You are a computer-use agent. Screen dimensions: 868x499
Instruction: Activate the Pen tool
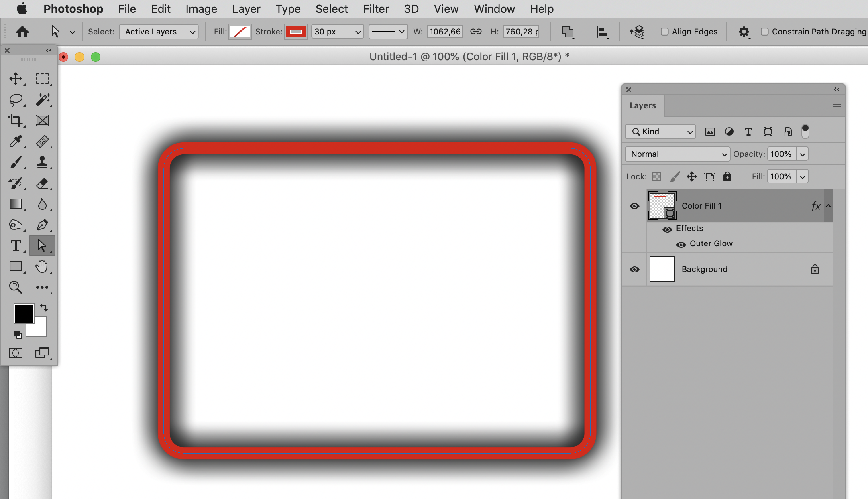point(42,225)
